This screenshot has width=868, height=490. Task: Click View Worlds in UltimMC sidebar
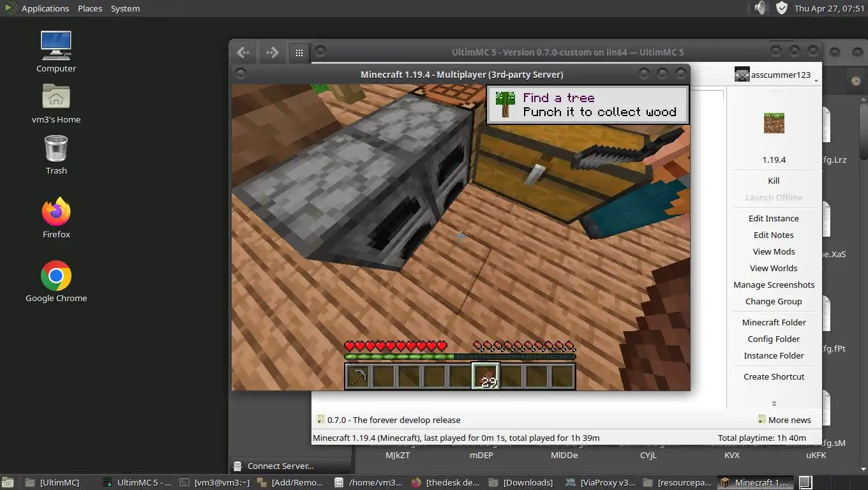click(774, 268)
